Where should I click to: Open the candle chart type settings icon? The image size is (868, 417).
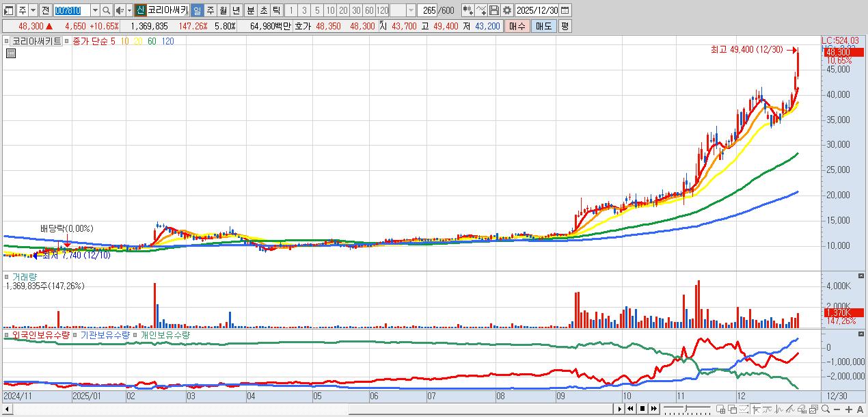(x=467, y=10)
